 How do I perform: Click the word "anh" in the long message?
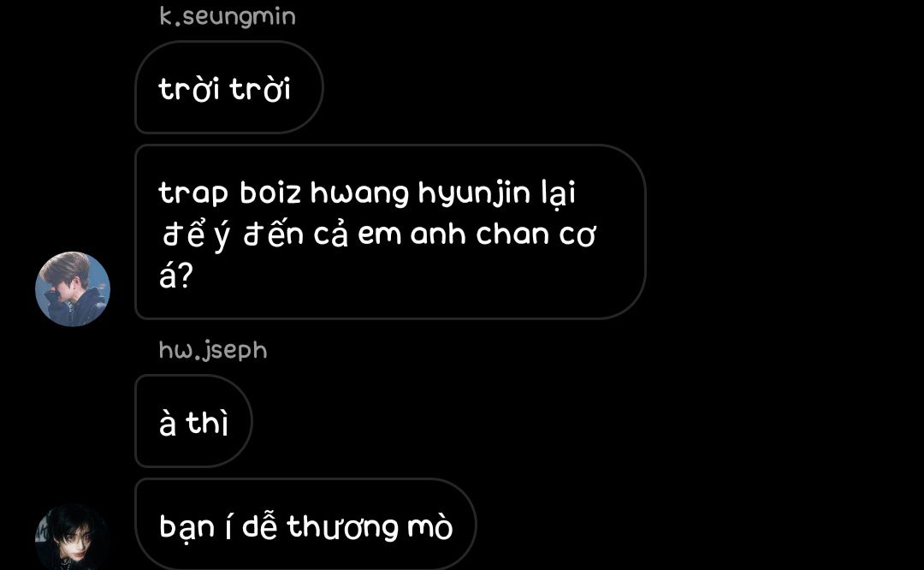[438, 234]
